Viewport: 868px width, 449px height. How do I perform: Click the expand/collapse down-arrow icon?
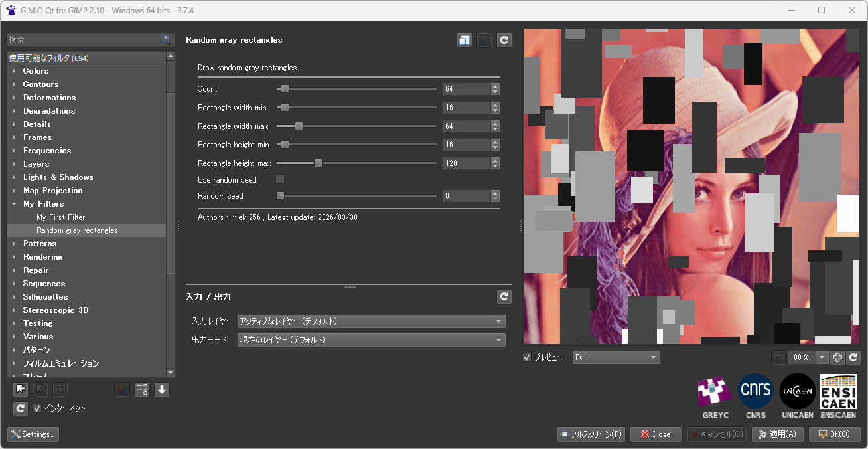(x=162, y=390)
